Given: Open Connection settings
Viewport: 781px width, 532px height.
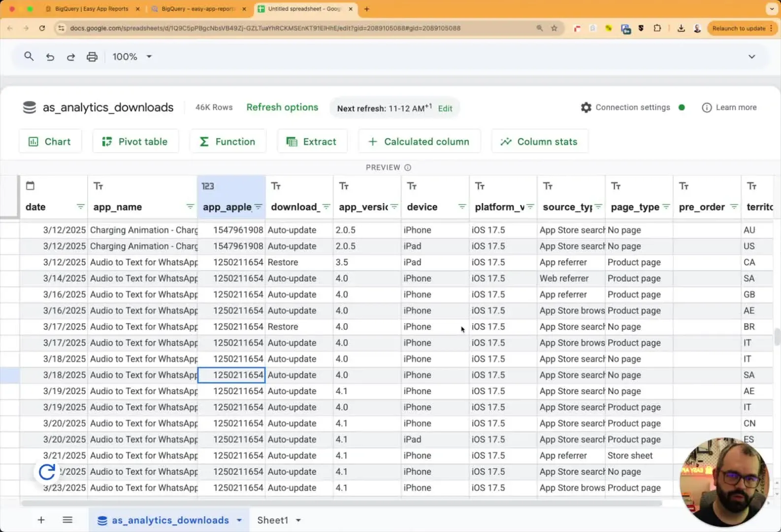Looking at the screenshot, I should [625, 107].
